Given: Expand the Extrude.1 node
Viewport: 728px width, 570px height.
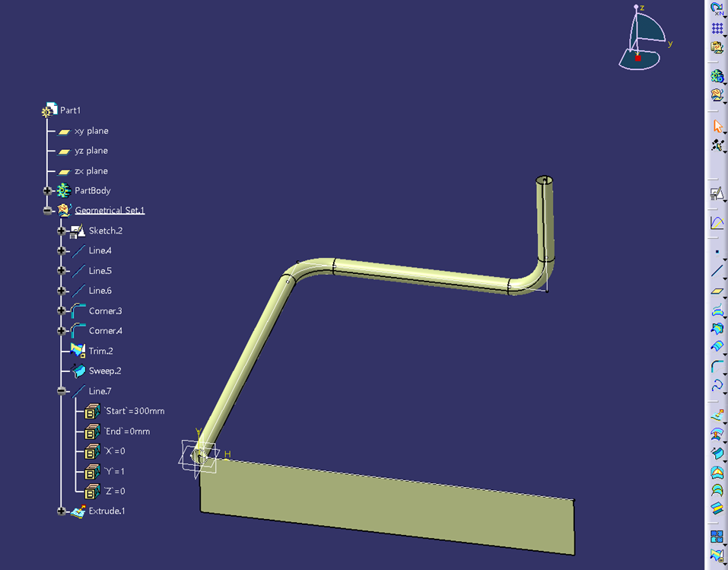Looking at the screenshot, I should 62,511.
